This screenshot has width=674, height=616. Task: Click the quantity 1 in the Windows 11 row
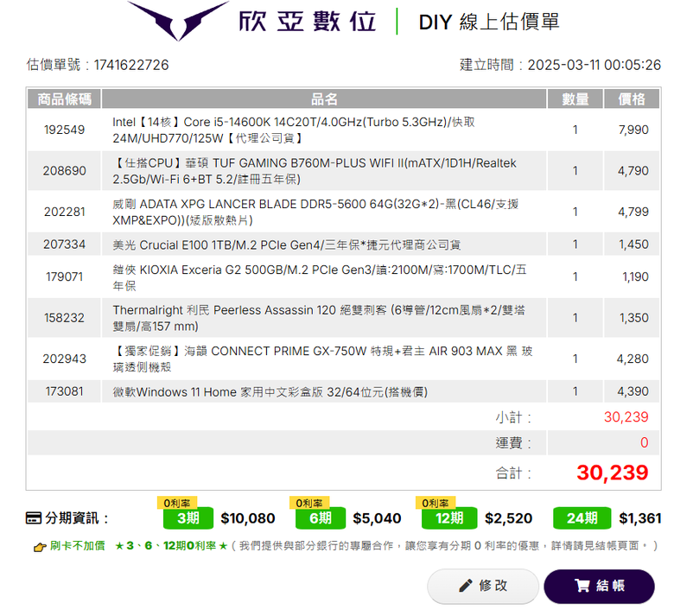pos(575,391)
